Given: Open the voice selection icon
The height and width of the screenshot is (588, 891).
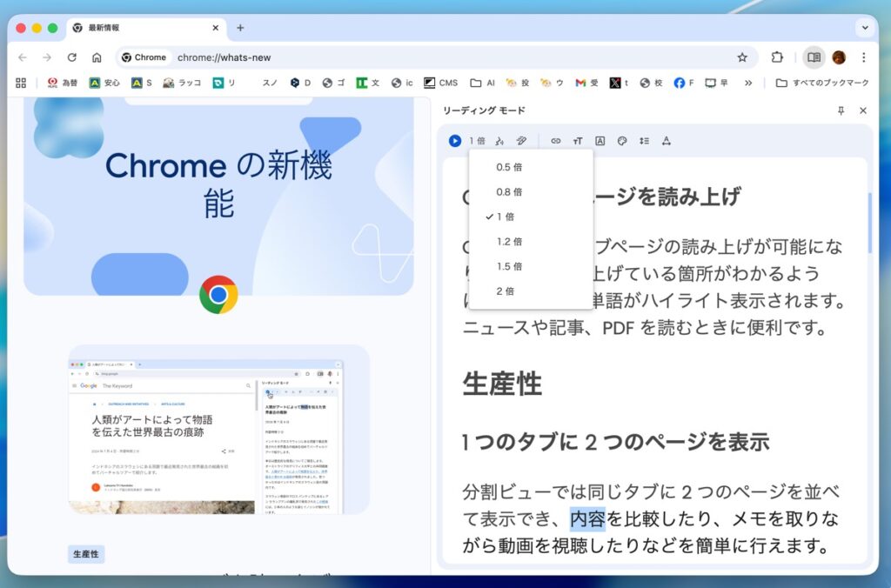Looking at the screenshot, I should click(499, 141).
